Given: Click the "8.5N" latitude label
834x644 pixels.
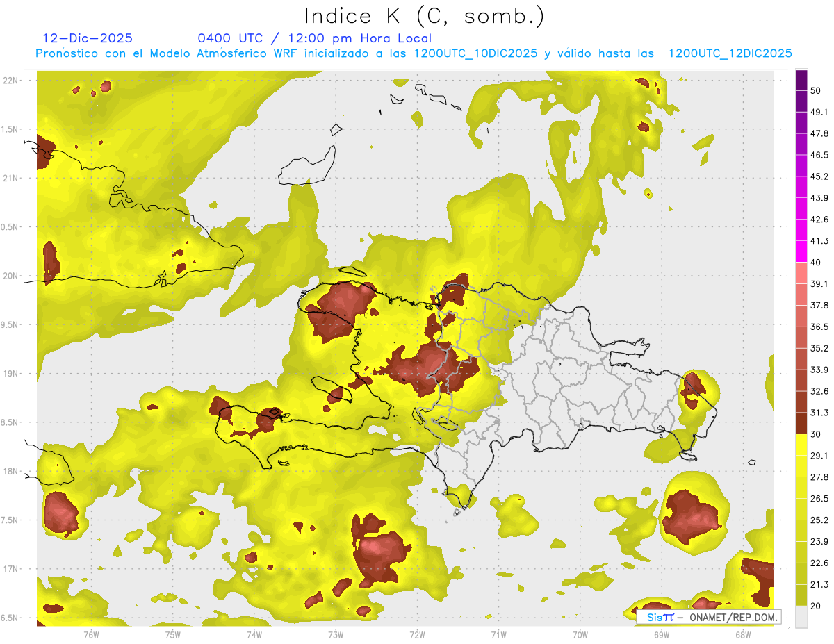Looking at the screenshot, I should 11,422.
